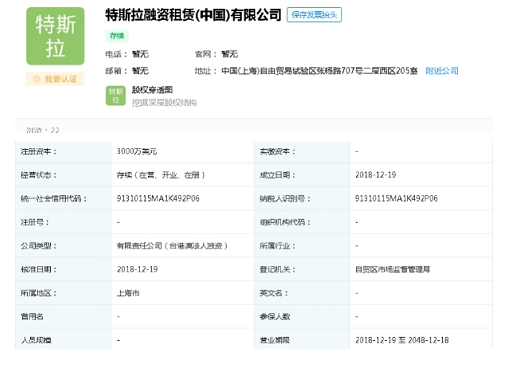The height and width of the screenshot is (371, 507).
Task: Select the company title 特斯拉融资租赁(中国)有限公司
Action: click(193, 15)
